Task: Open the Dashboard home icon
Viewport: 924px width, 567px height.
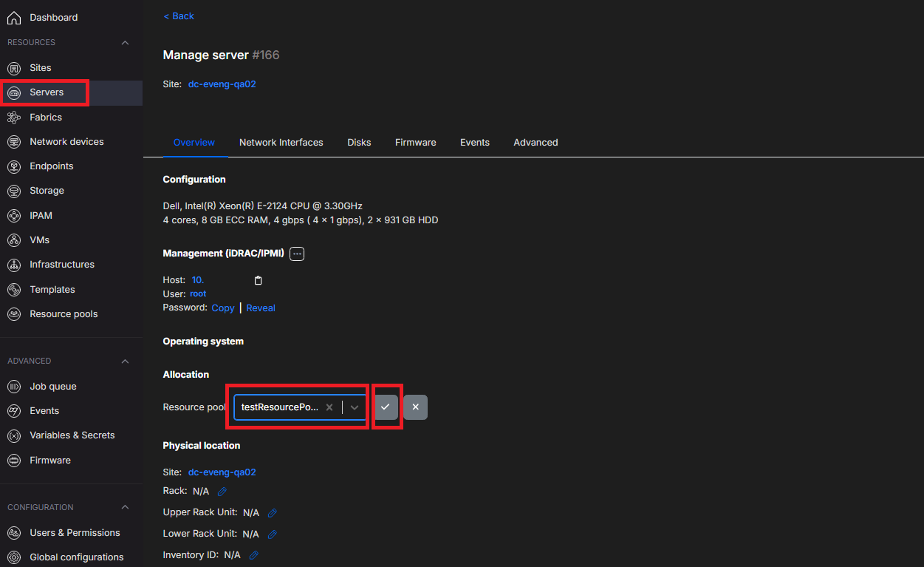Action: pyautogui.click(x=13, y=17)
